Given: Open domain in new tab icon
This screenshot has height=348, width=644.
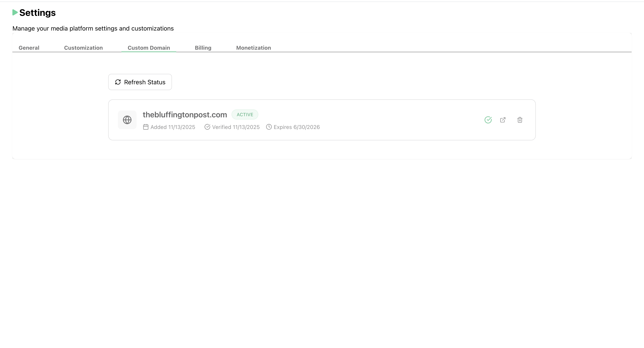Looking at the screenshot, I should click(503, 120).
